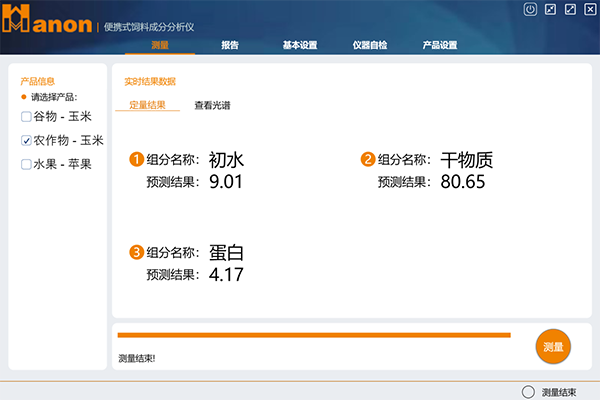Enable the 谷物 - 玉米 checkbox
The width and height of the screenshot is (600, 400).
click(x=26, y=117)
